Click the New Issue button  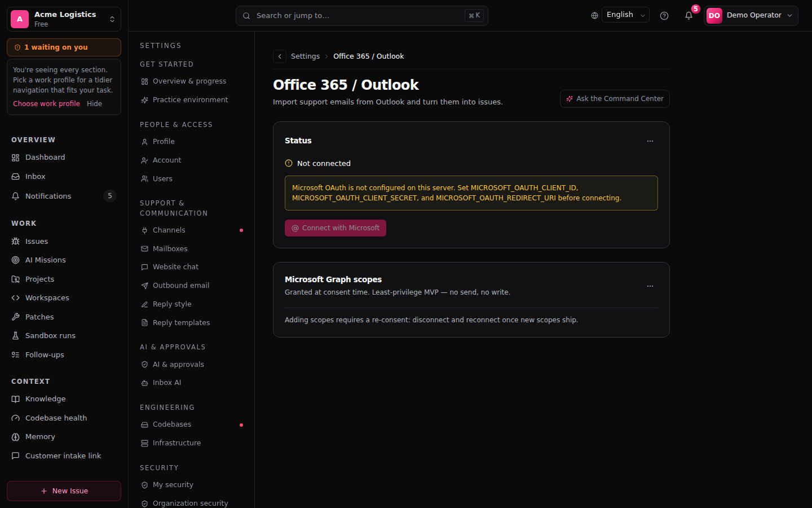[64, 491]
